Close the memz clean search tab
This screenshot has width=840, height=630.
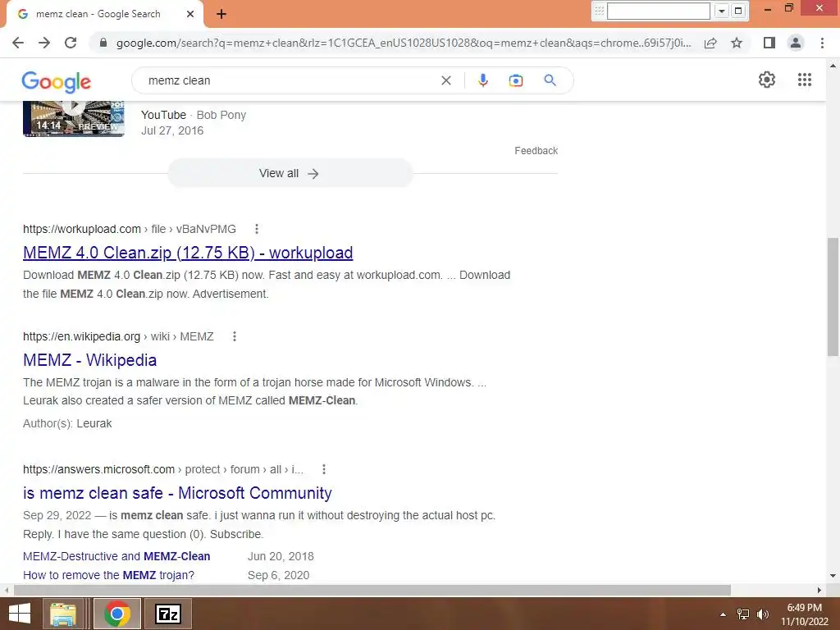point(190,14)
